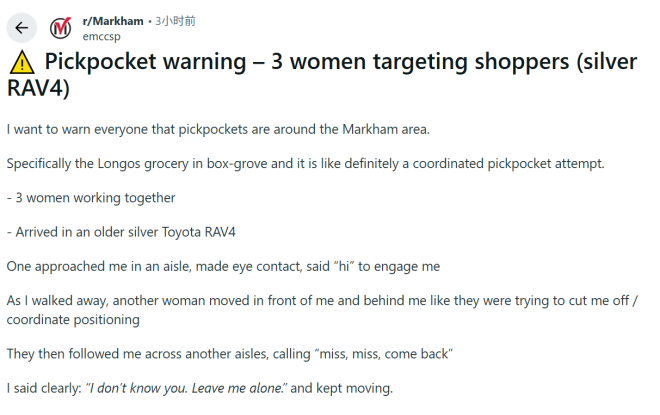Click the paragraph warning about Markham area pickpockets
The image size is (660, 415).
pos(216,130)
